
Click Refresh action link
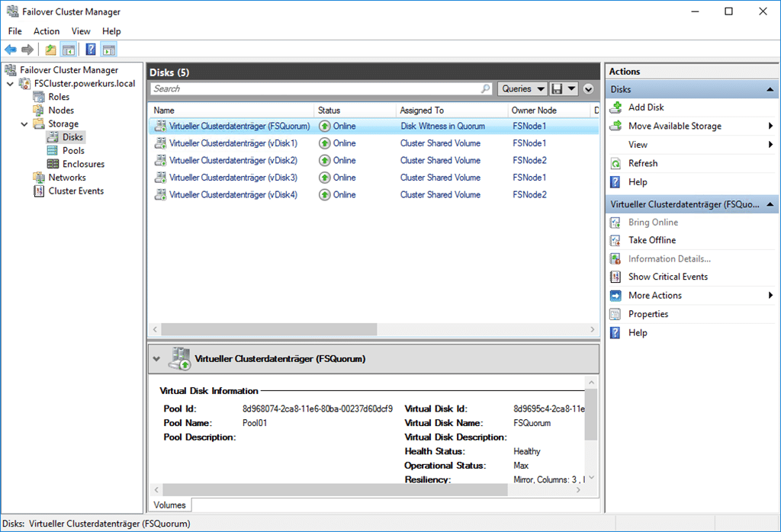[x=642, y=163]
